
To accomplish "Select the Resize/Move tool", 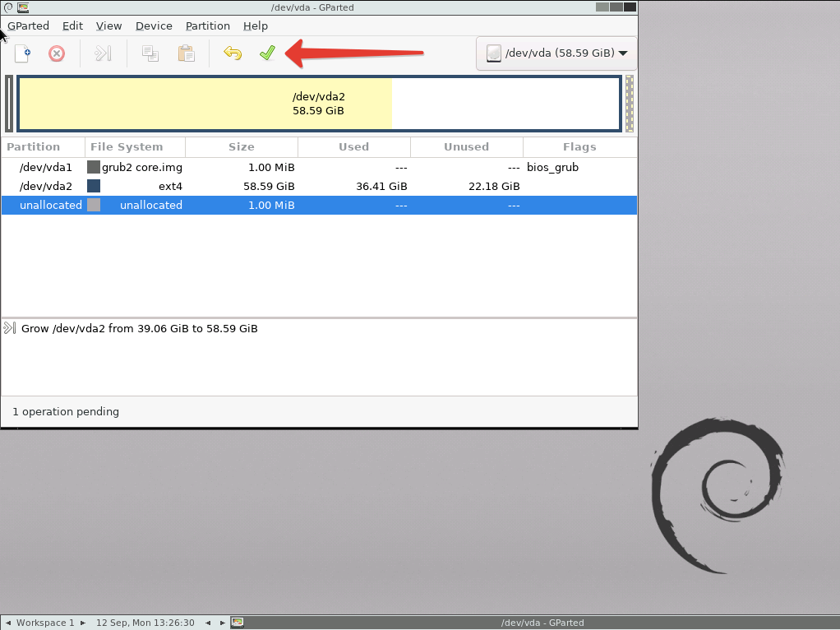I will click(101, 53).
